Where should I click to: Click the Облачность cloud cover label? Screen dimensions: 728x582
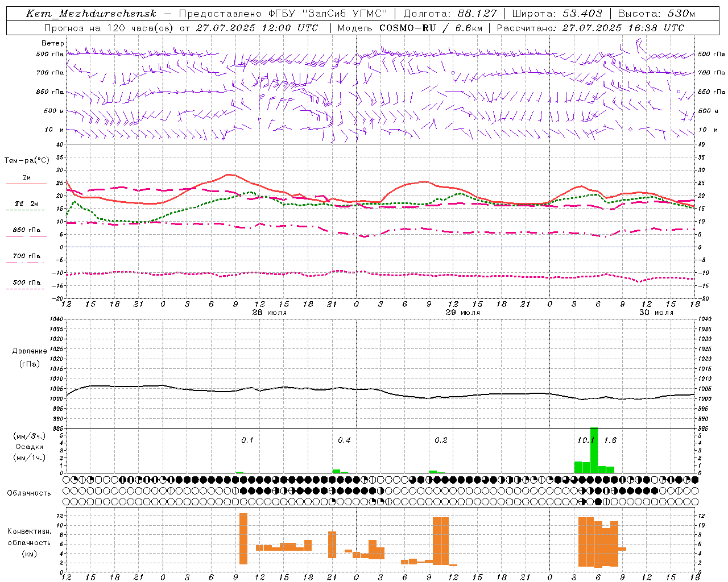[29, 493]
